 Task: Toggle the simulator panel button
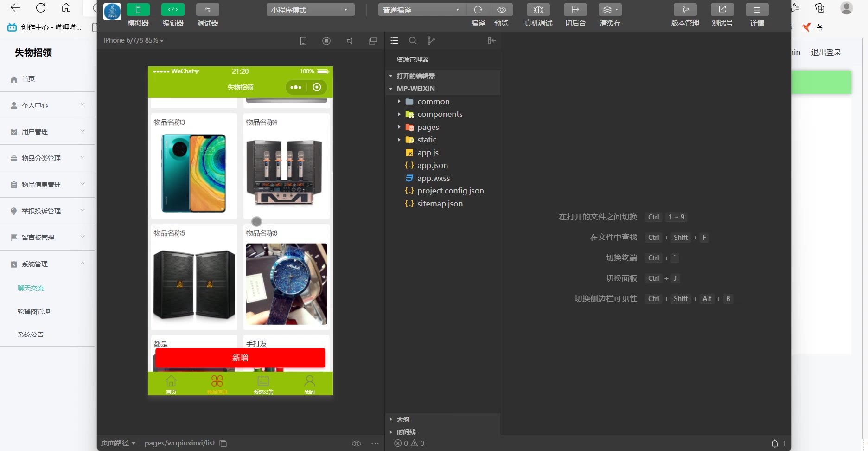pyautogui.click(x=138, y=10)
